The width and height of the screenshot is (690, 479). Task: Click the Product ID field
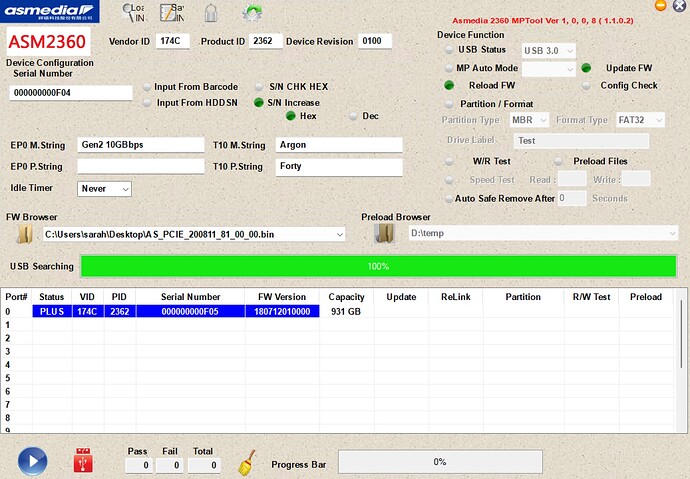coord(265,41)
